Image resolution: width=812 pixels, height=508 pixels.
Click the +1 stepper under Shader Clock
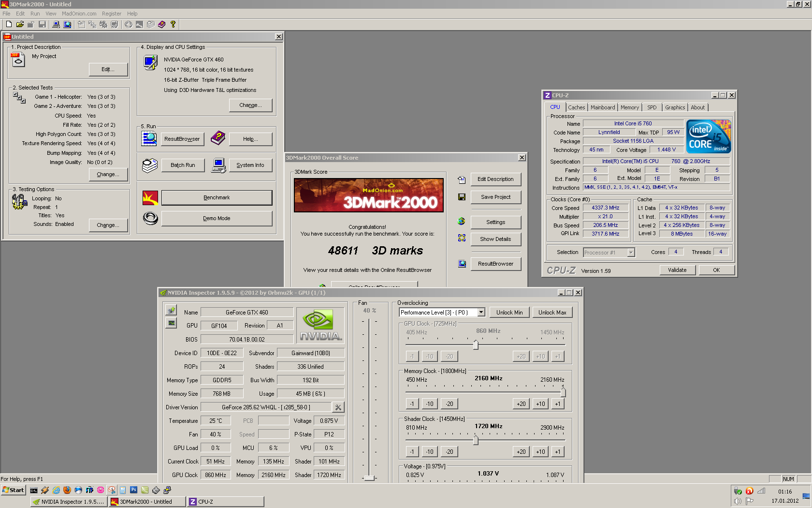pyautogui.click(x=557, y=452)
